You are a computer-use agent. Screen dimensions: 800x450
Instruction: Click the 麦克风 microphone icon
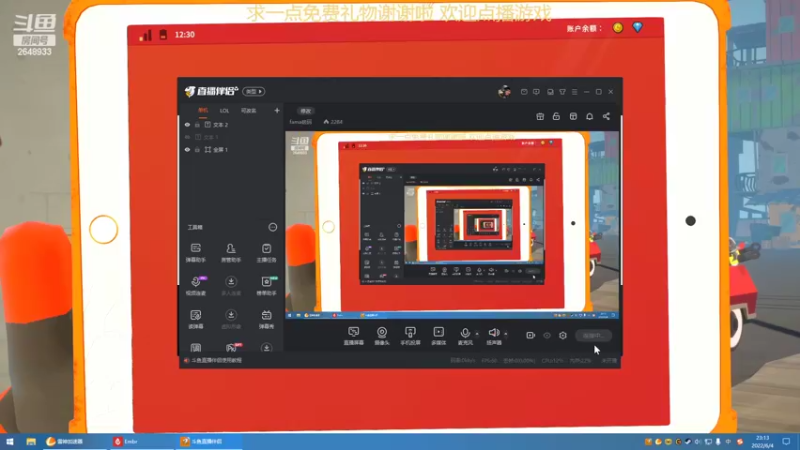[x=465, y=333]
